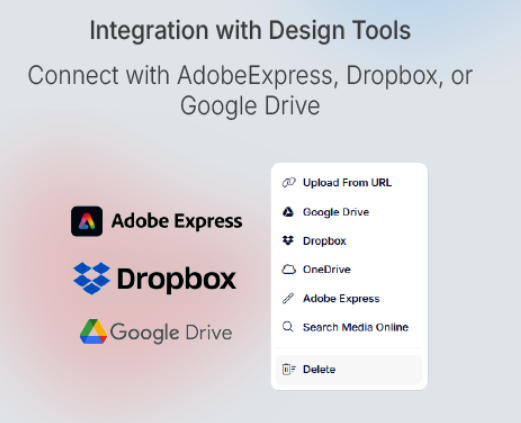Image resolution: width=521 pixels, height=423 pixels.
Task: Click the magnifier icon for Search Media Online
Action: pos(288,327)
